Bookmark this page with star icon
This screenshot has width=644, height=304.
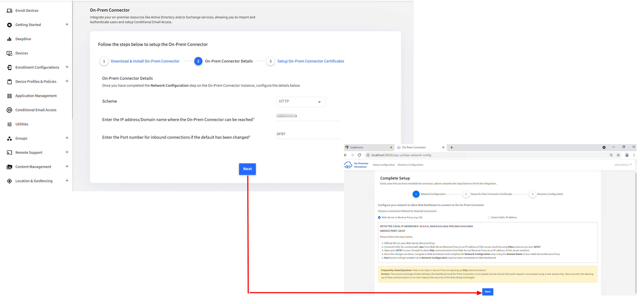click(618, 155)
